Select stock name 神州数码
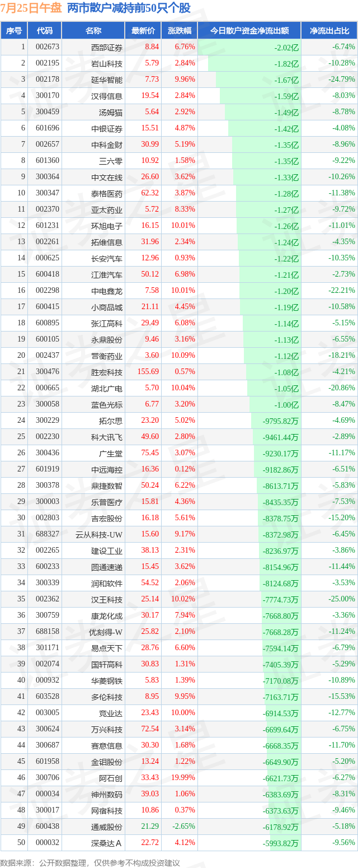Viewport: 358px width, 868px height. click(x=107, y=794)
